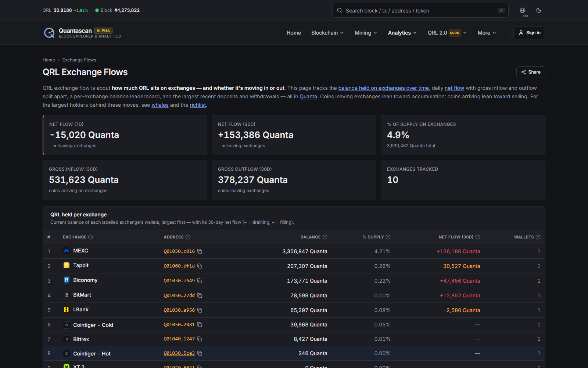Show help for Balance column

tap(325, 237)
